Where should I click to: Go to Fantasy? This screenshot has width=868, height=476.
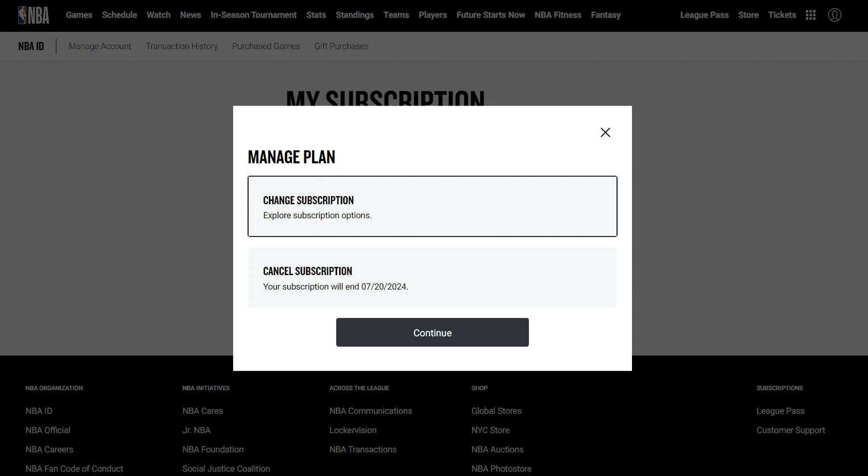click(x=605, y=15)
